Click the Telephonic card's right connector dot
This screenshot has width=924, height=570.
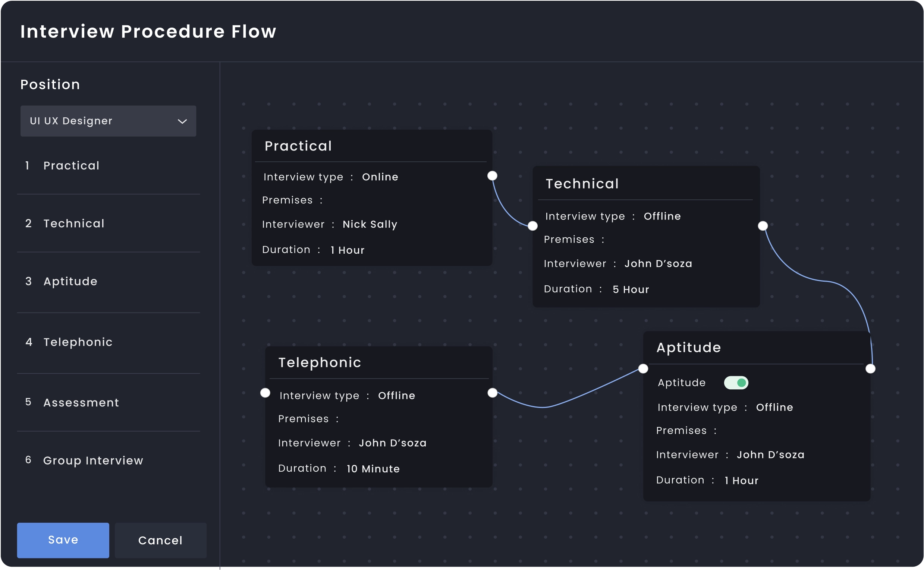click(492, 393)
